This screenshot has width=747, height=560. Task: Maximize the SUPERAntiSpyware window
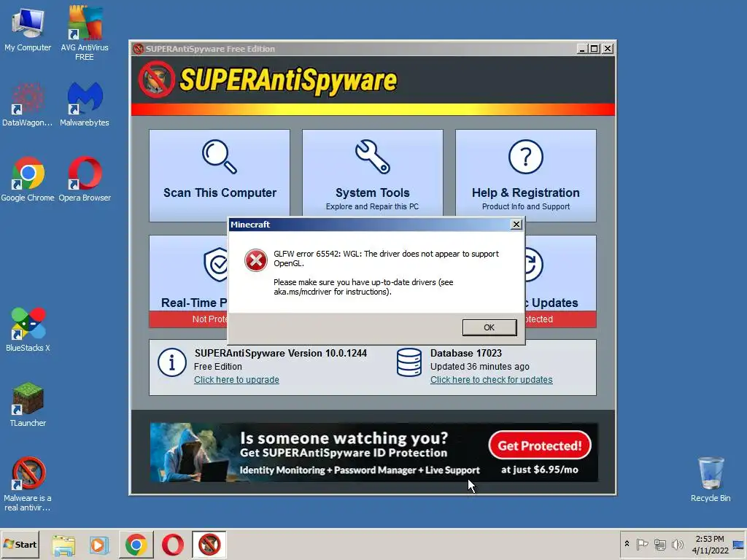(595, 49)
